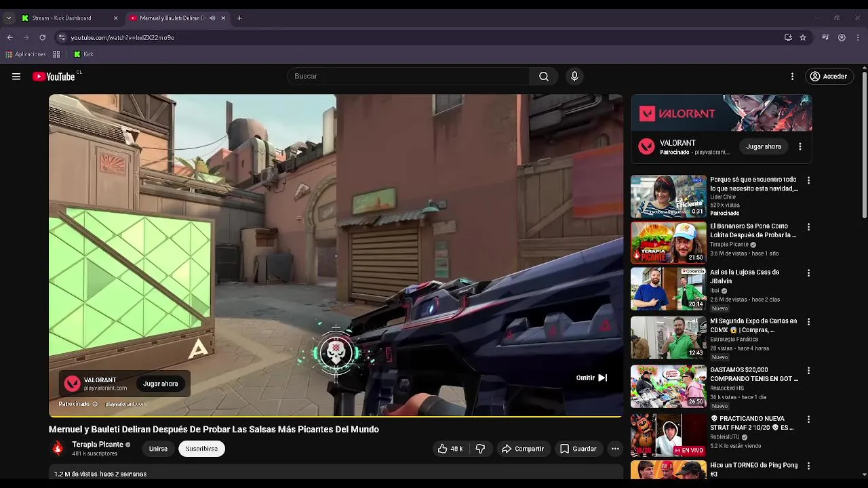Subscribe with the Suscribirse button
The height and width of the screenshot is (488, 868).
201,449
